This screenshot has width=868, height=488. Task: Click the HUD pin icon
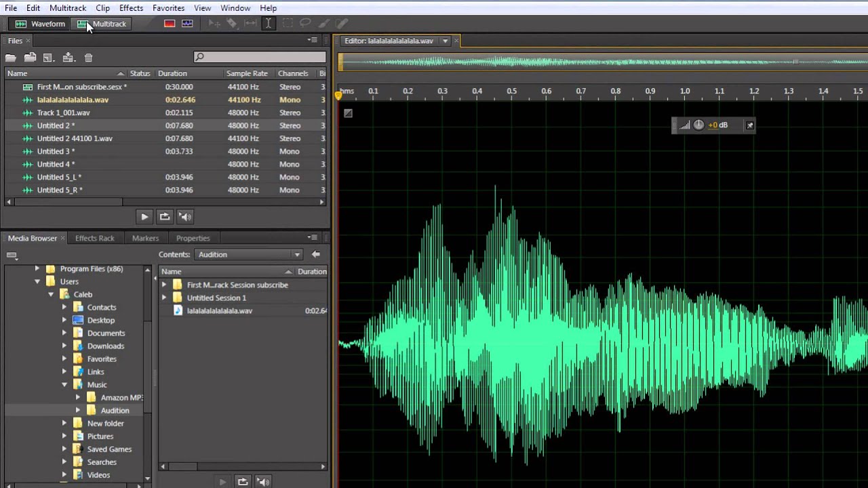click(749, 125)
